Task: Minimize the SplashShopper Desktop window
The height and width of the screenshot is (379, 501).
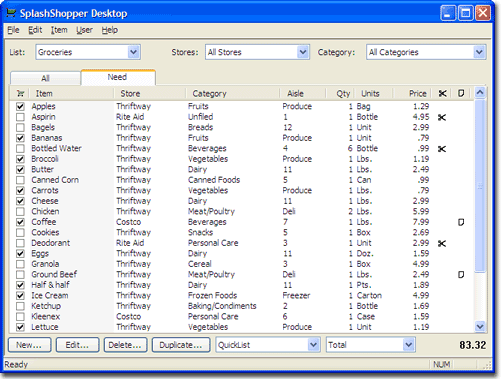Action: [x=448, y=13]
